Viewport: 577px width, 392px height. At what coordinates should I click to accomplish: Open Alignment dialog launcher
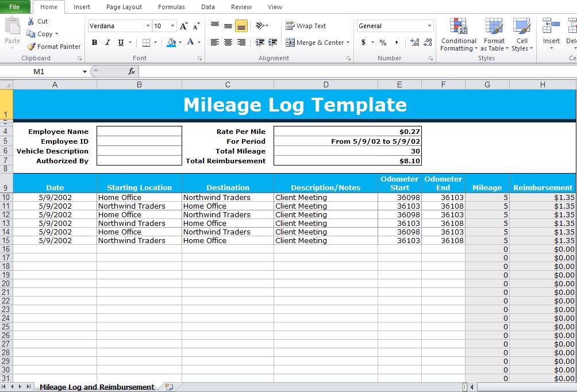348,59
